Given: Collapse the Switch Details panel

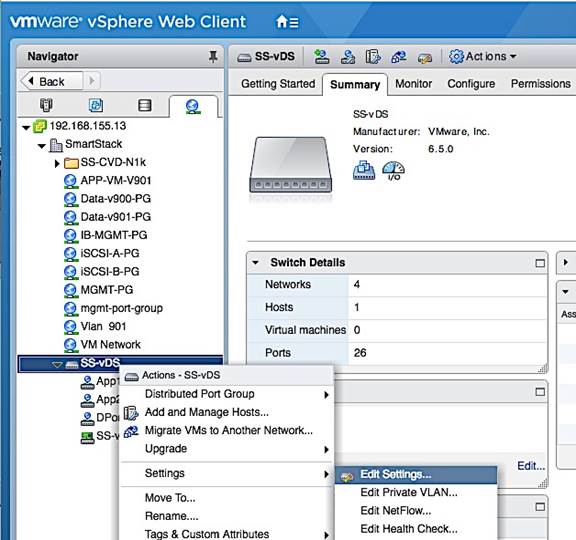Looking at the screenshot, I should pyautogui.click(x=255, y=263).
